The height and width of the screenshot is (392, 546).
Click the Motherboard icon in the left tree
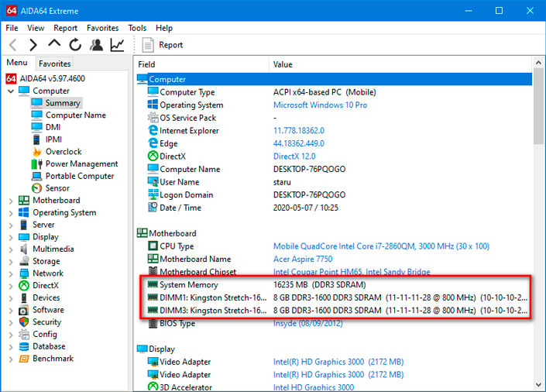pos(24,201)
